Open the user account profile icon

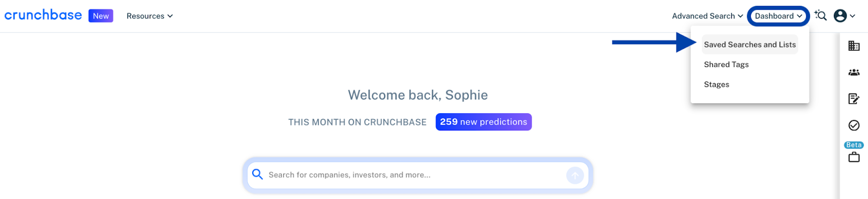(x=840, y=16)
